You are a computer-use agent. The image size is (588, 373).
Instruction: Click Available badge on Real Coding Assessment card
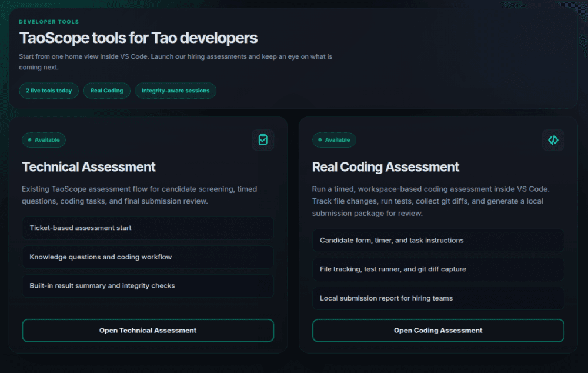[x=334, y=140]
